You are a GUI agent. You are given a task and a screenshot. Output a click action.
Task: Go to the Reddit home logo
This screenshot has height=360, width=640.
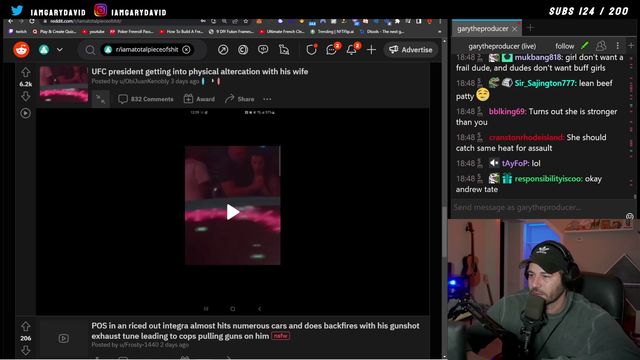pos(21,50)
